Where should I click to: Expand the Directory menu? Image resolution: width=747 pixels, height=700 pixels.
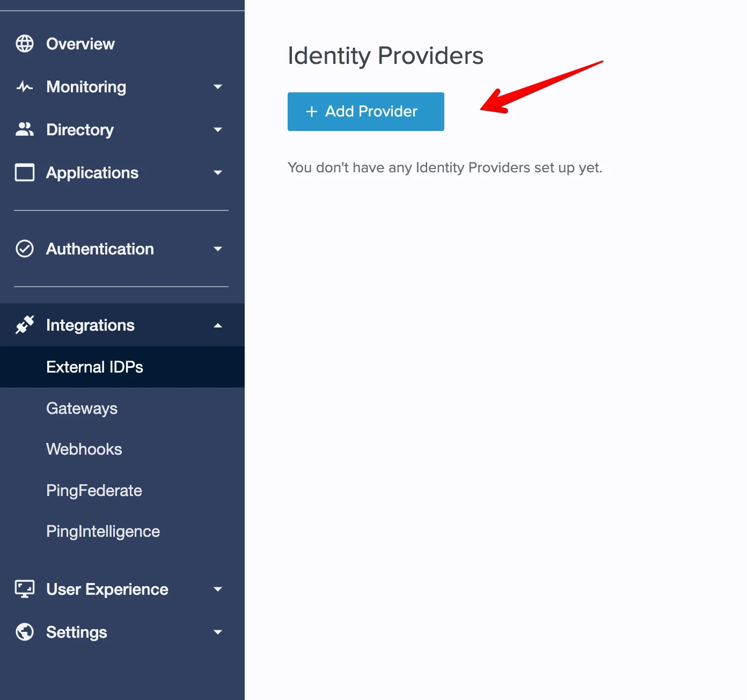click(x=218, y=129)
